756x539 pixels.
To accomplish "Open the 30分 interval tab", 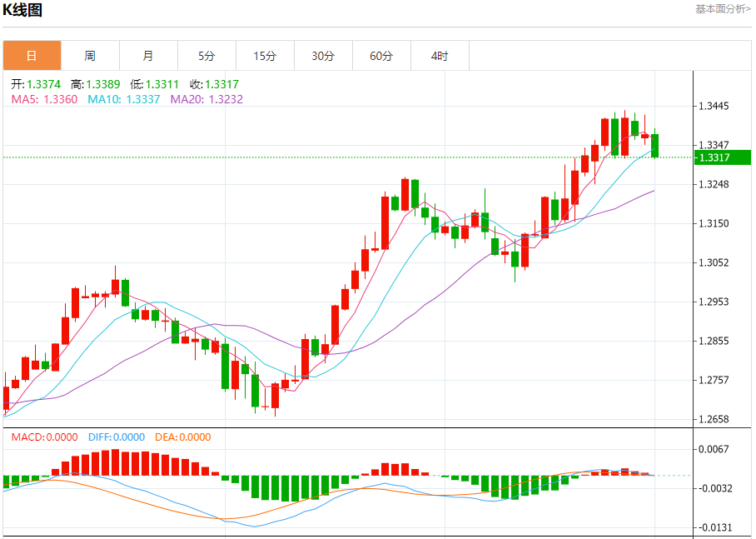I will (324, 56).
